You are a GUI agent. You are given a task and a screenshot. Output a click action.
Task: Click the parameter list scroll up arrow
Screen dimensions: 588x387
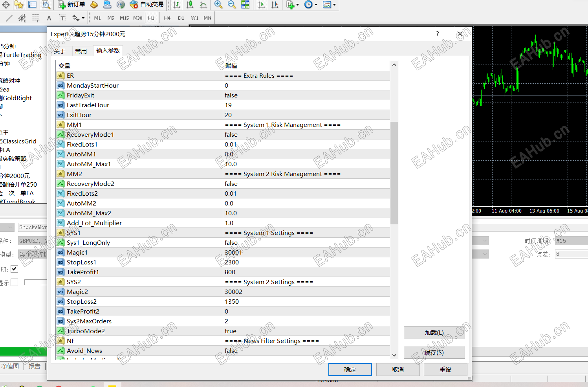pyautogui.click(x=394, y=65)
